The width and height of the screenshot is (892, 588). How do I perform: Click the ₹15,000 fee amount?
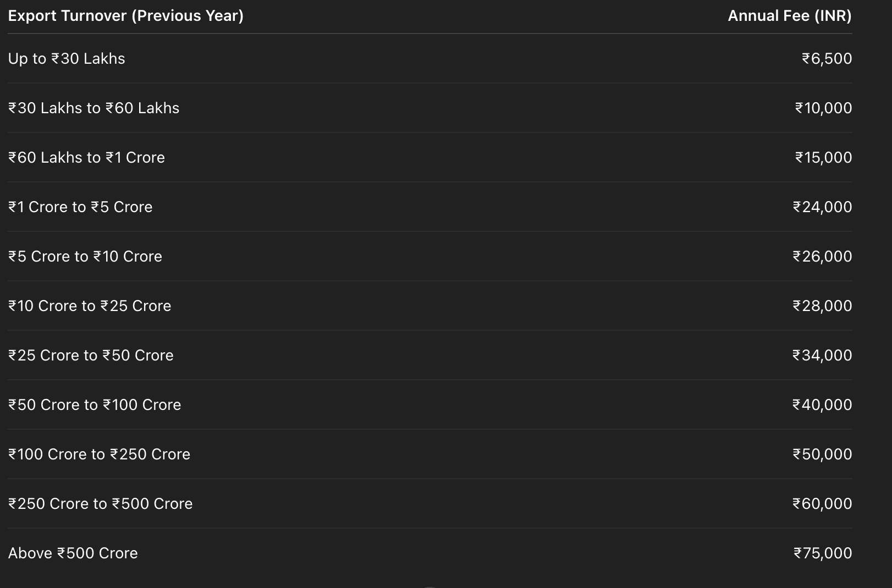click(x=823, y=158)
